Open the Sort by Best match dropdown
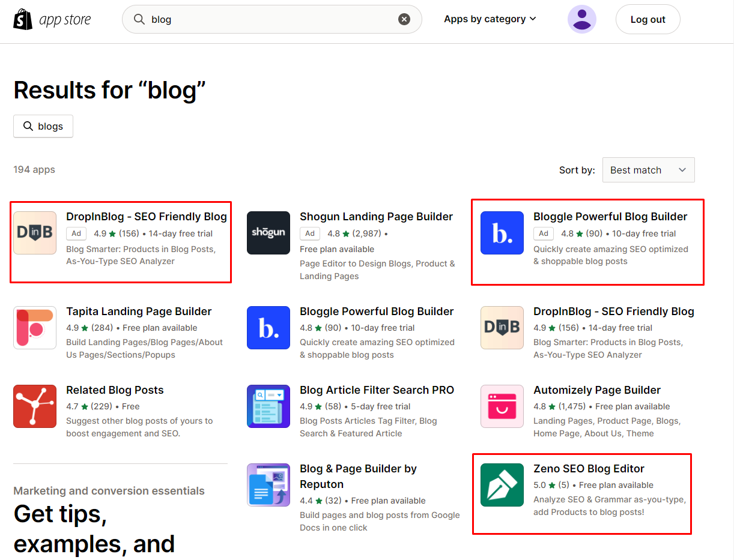Viewport: 734px width, 560px height. 648,170
